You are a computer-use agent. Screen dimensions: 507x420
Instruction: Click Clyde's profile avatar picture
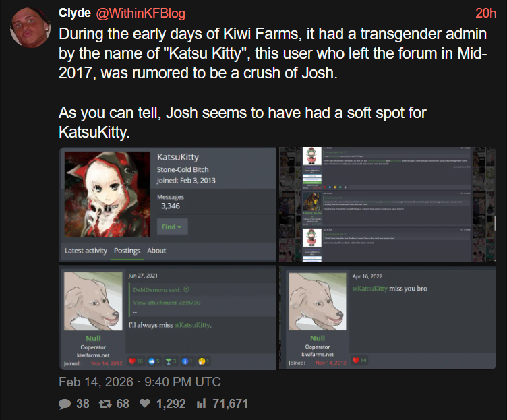30,28
